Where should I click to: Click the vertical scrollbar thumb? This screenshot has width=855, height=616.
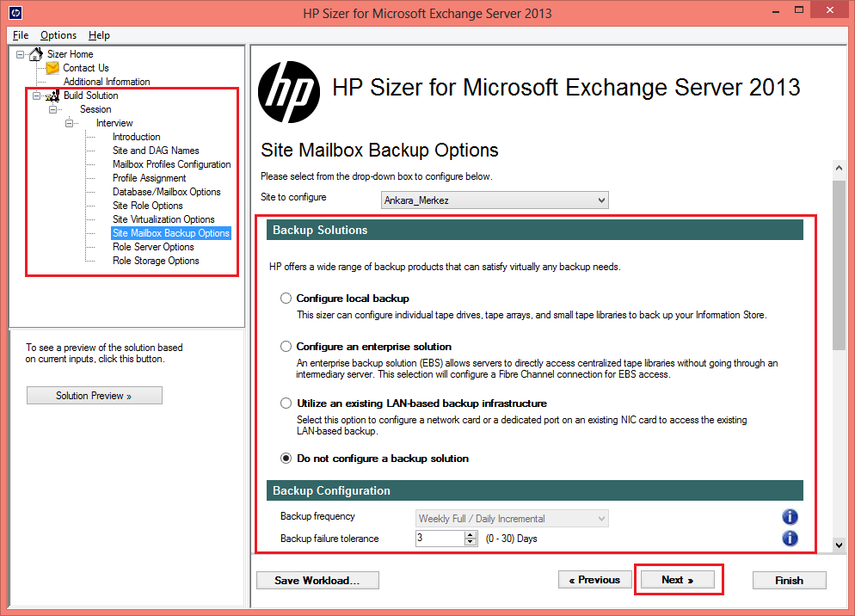click(x=839, y=265)
